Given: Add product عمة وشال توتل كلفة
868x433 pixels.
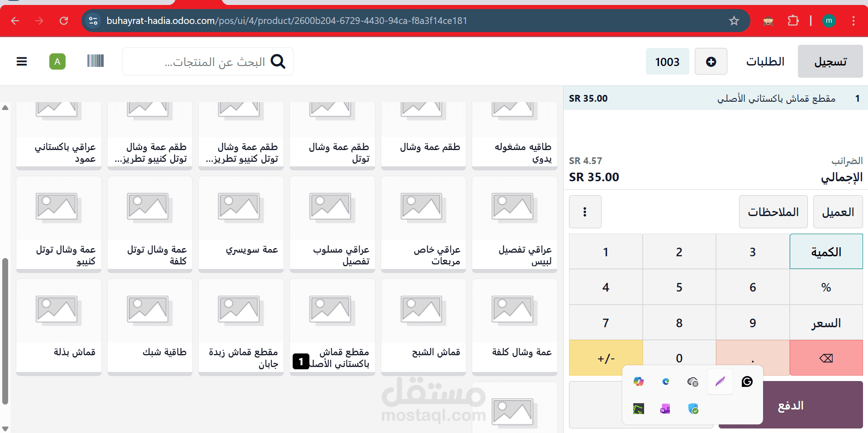Looking at the screenshot, I should tap(150, 224).
